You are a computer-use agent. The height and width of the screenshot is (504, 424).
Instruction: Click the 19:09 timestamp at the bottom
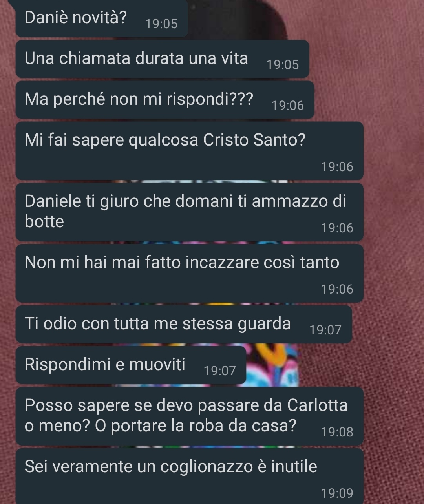337,493
